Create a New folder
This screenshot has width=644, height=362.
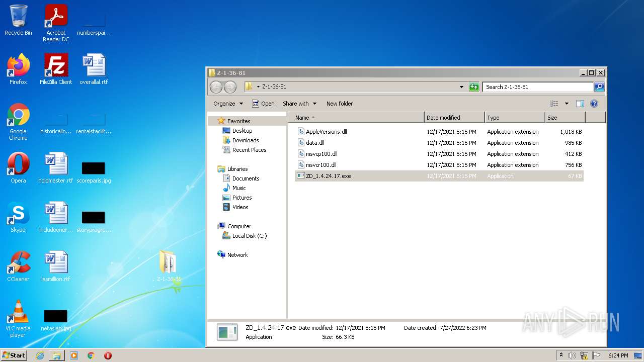[x=340, y=104]
